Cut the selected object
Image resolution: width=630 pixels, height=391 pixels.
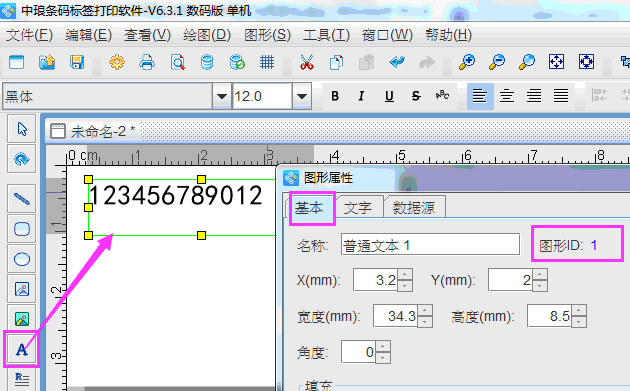pos(307,62)
